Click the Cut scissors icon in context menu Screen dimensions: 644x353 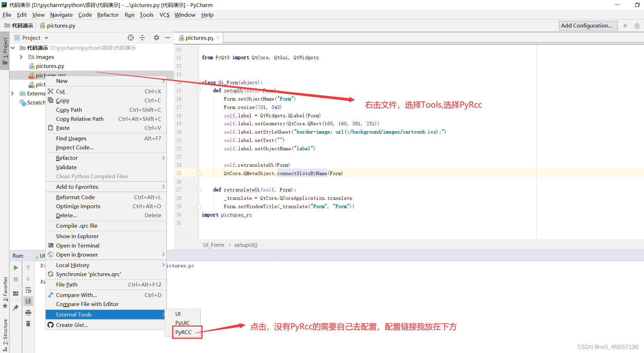[51, 91]
